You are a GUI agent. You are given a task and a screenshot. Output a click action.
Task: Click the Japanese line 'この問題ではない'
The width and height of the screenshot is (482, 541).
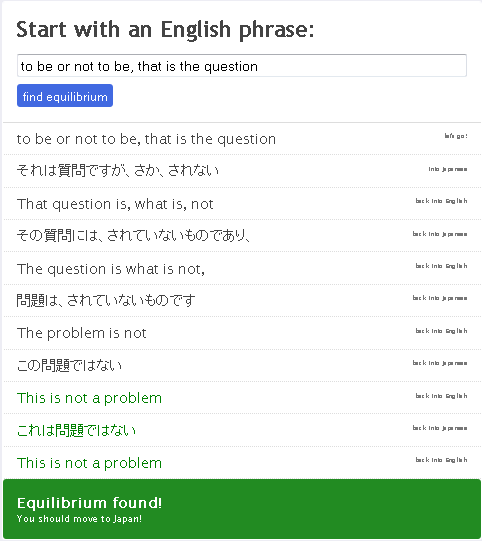tap(69, 365)
